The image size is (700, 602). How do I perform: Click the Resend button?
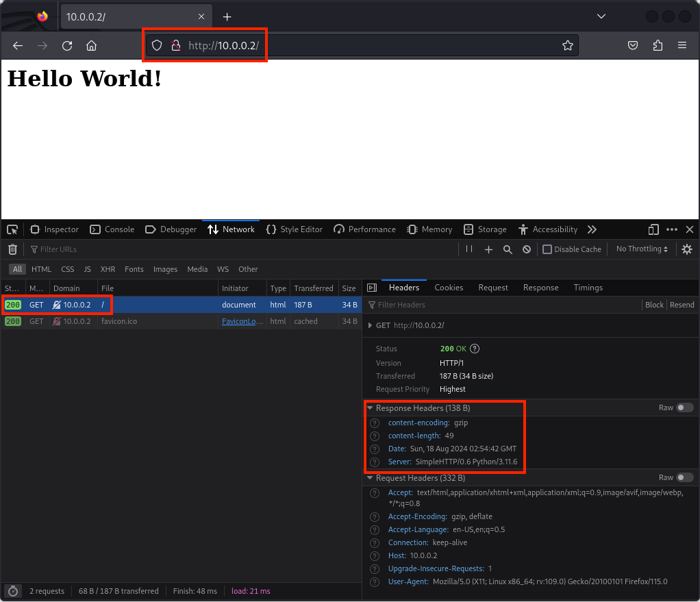682,305
